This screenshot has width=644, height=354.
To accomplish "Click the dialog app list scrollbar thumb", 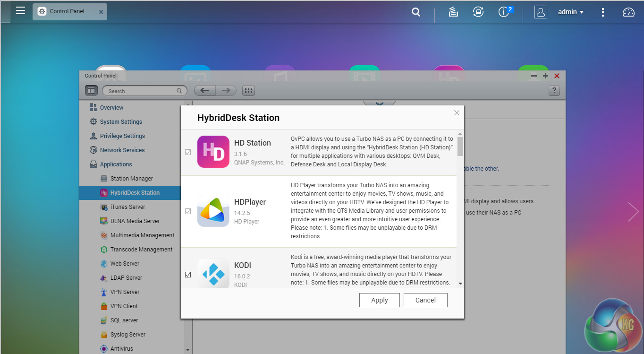I will tap(460, 147).
